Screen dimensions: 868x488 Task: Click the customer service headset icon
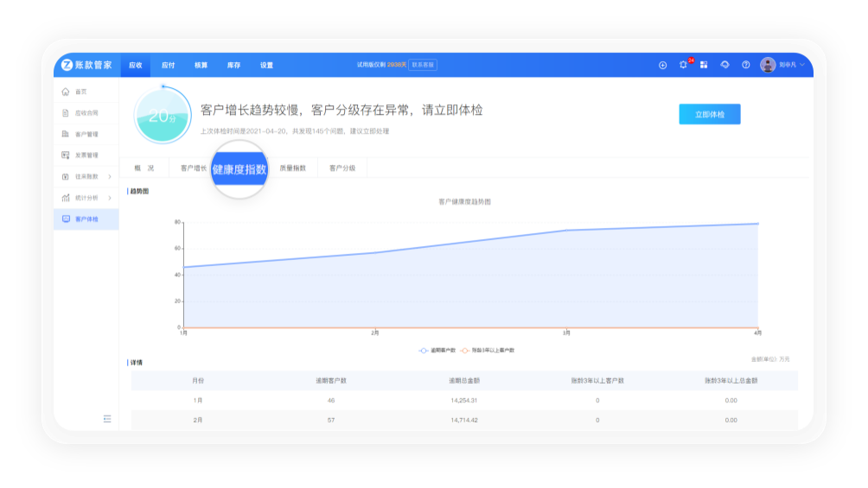tap(724, 65)
